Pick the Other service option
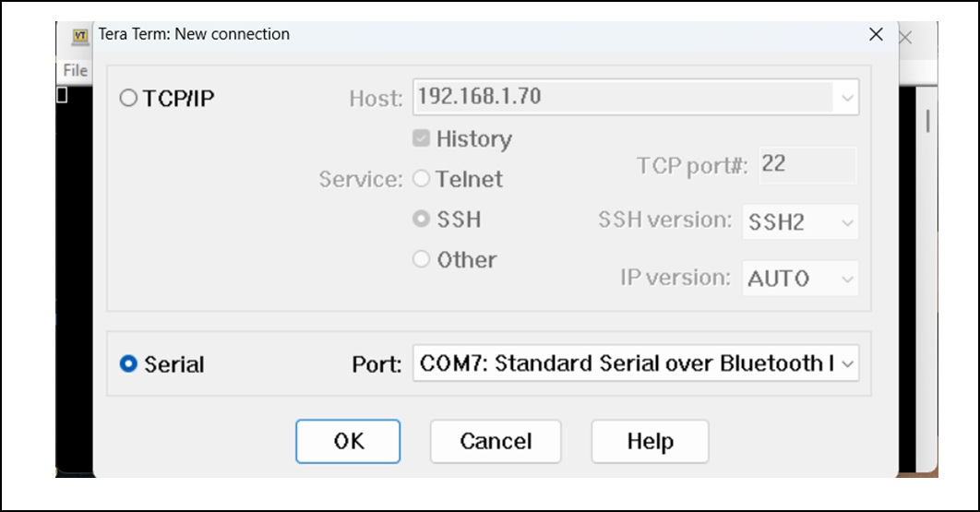980x512 pixels. (x=422, y=259)
